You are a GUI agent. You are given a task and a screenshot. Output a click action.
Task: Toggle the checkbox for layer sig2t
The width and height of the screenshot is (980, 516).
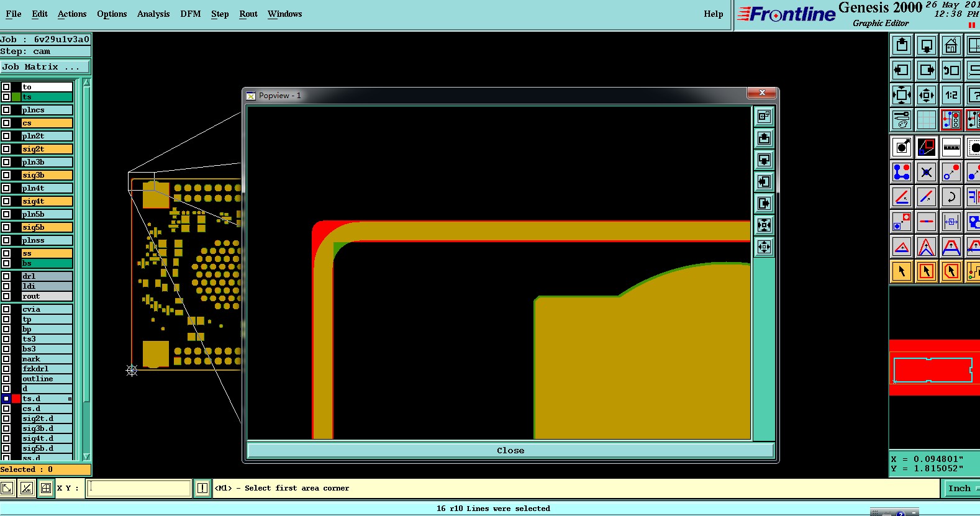point(6,149)
